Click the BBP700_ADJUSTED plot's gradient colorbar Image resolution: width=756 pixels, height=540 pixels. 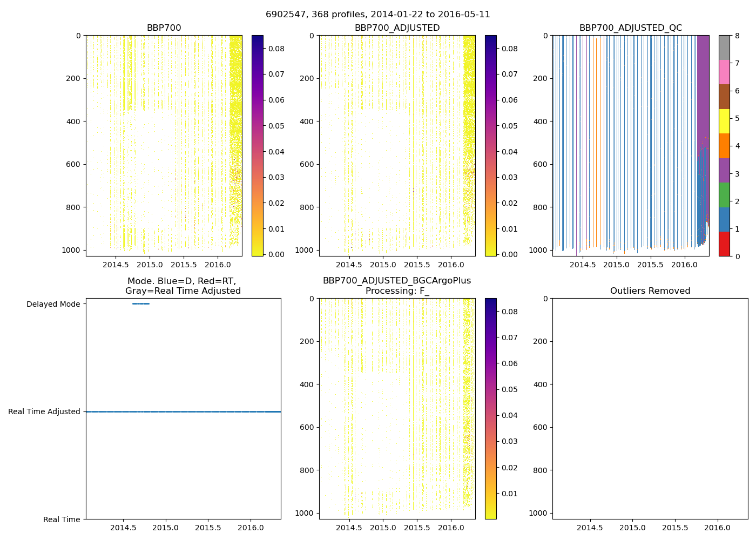491,146
